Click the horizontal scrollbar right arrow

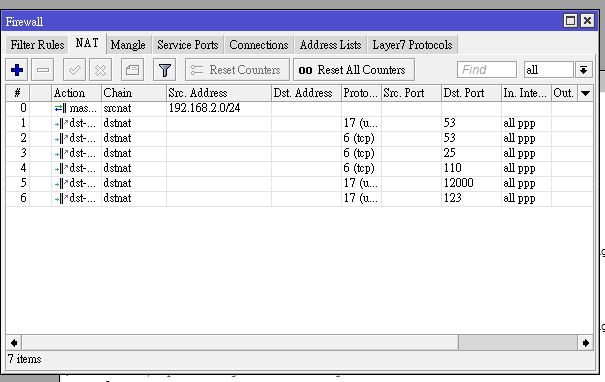(x=585, y=343)
